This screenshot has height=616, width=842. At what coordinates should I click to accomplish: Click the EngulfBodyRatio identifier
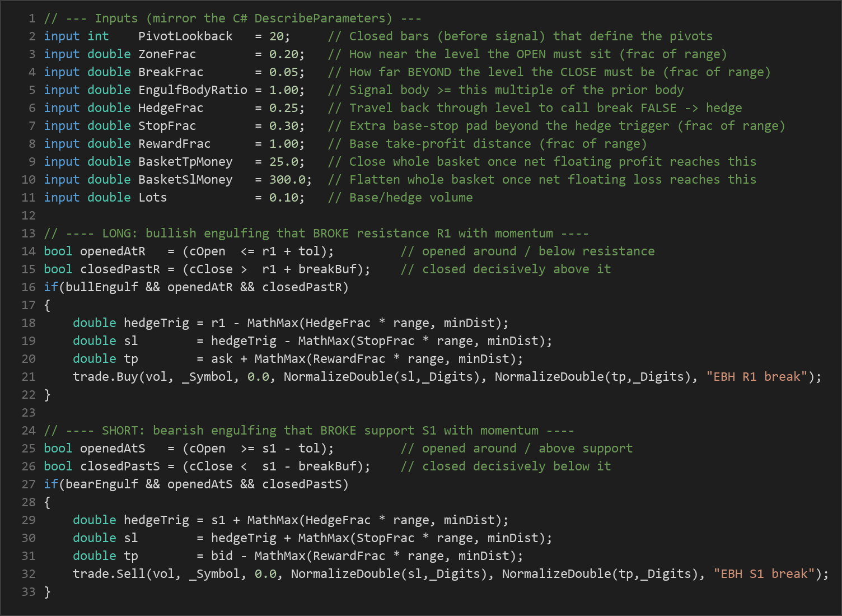[x=193, y=90]
